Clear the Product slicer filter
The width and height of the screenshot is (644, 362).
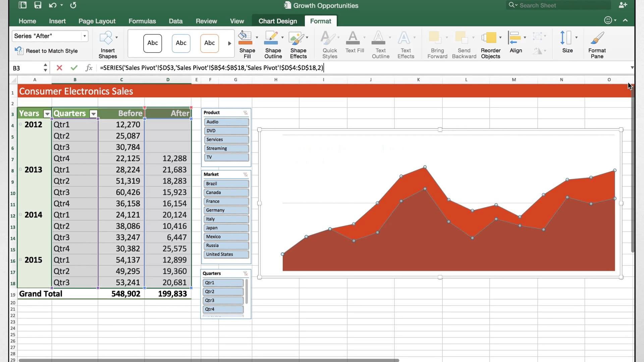pyautogui.click(x=246, y=113)
